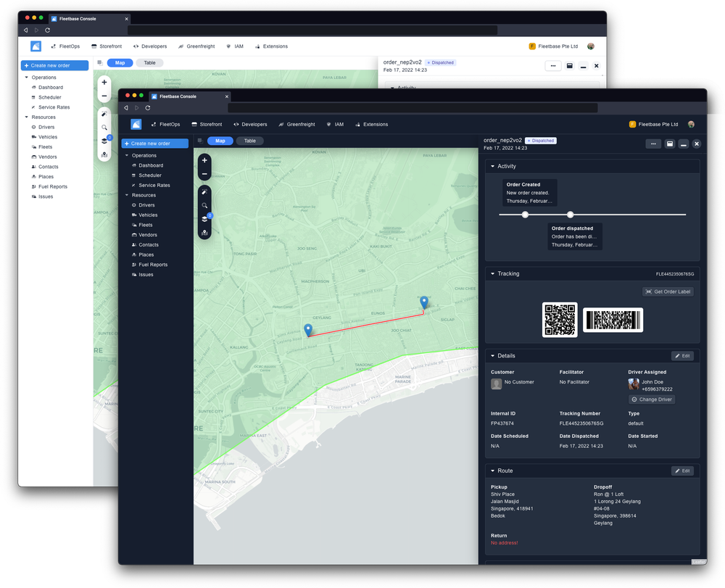Click barcode tracking image

(613, 320)
